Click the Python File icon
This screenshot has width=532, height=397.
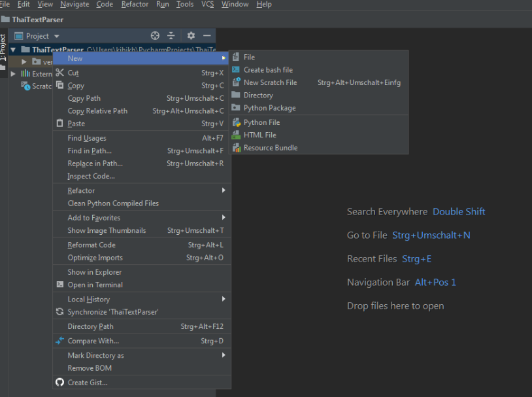236,122
